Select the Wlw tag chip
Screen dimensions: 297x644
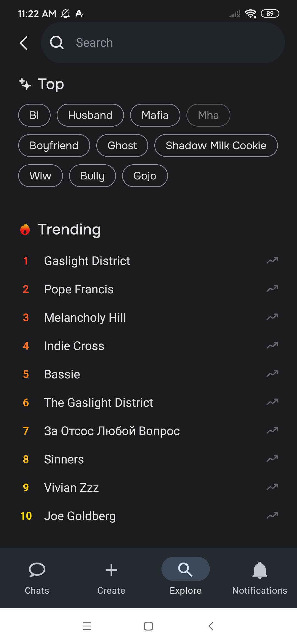coord(40,176)
